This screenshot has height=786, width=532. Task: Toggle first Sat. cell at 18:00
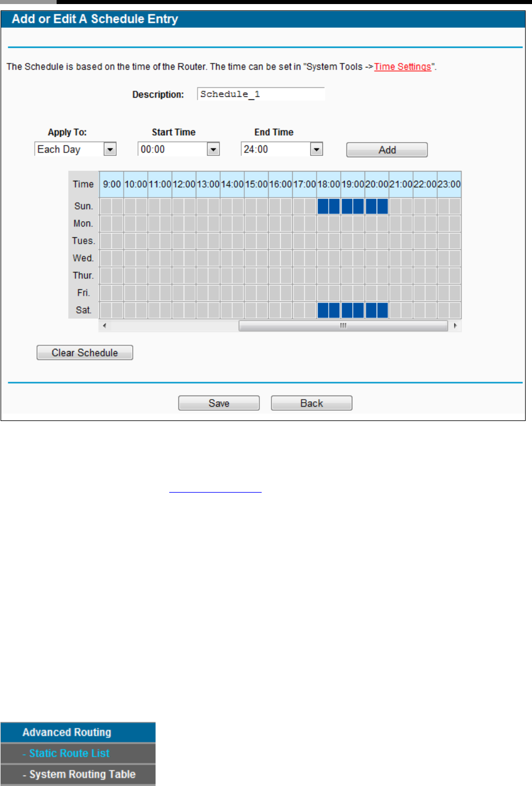322,310
